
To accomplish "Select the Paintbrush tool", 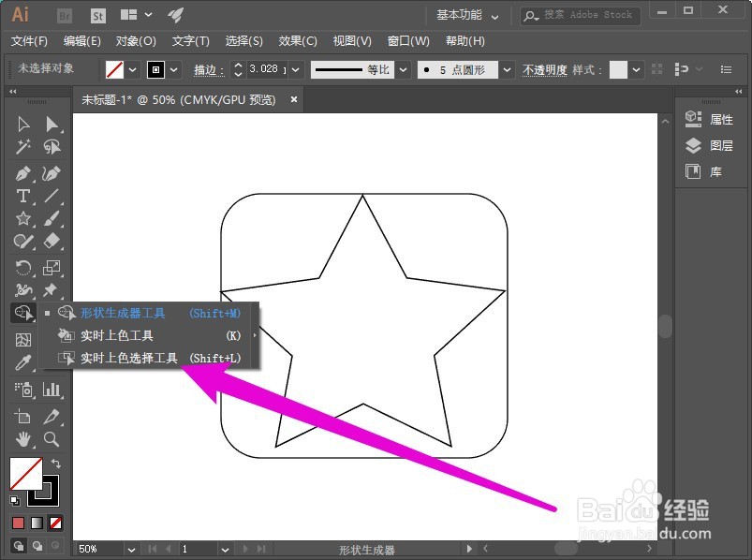I will click(x=52, y=218).
